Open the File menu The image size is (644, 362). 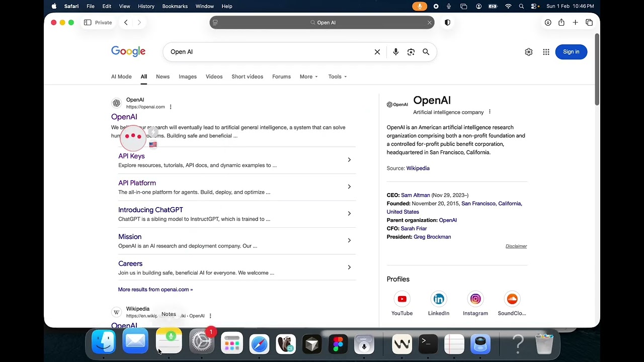click(91, 6)
